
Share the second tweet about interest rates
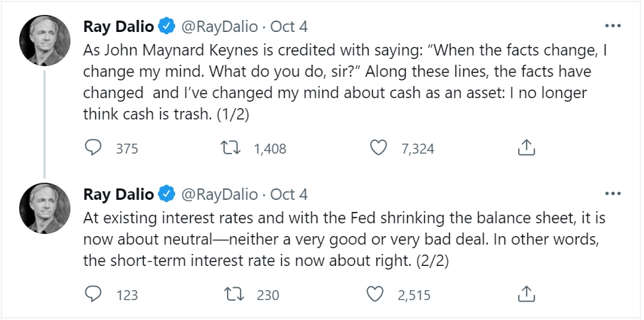coord(525,294)
